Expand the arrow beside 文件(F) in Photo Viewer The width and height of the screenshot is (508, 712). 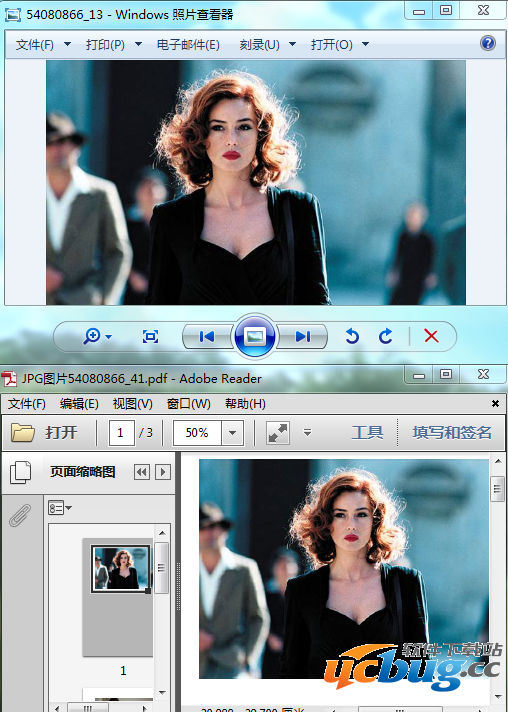point(68,44)
